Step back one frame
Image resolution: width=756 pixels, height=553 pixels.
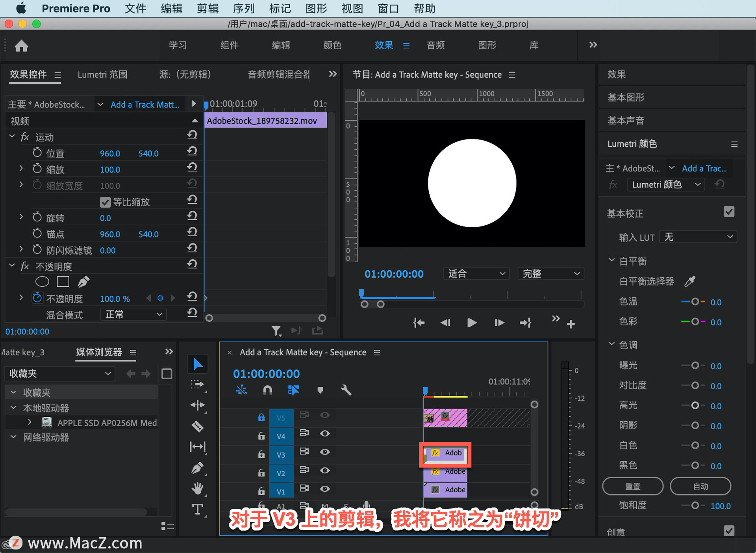445,323
